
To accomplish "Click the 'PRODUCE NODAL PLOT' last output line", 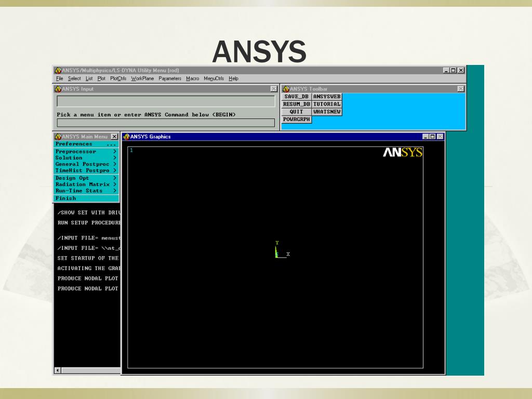I will coord(88,288).
